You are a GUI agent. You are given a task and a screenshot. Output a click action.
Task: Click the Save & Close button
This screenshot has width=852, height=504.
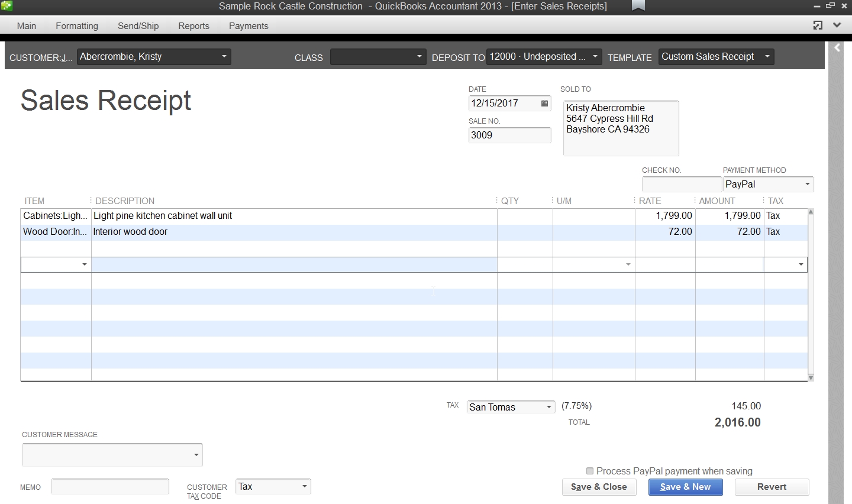599,487
